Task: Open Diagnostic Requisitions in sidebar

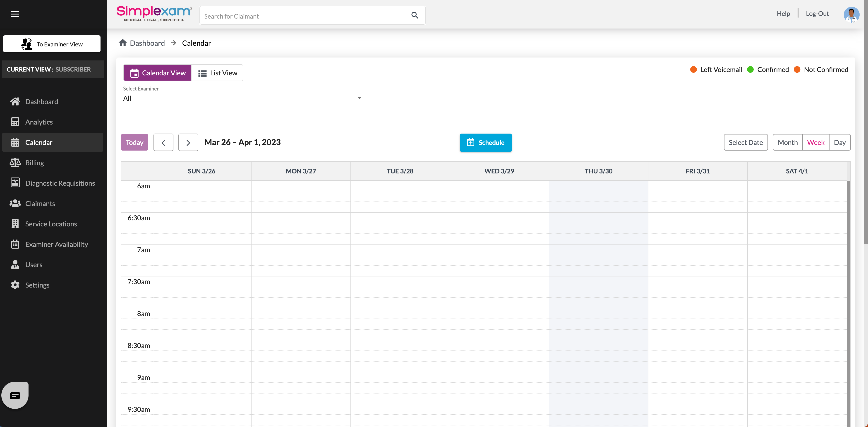Action: coord(60,183)
